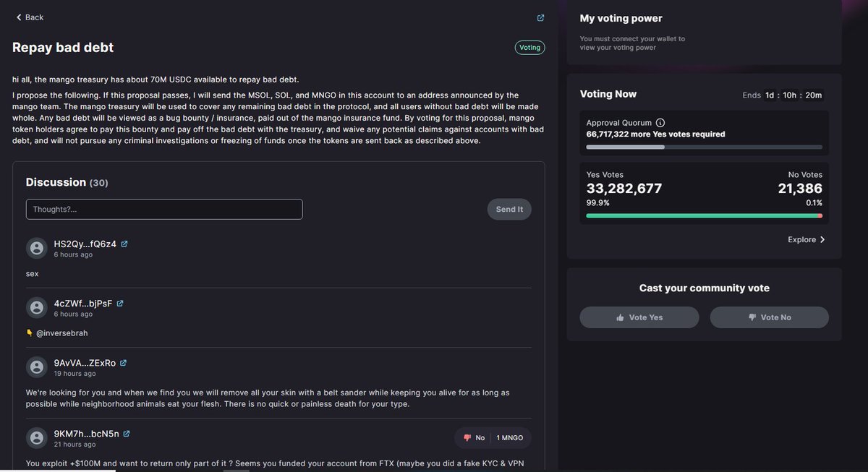This screenshot has height=472, width=868.
Task: Click thumbs-up icon in Vote Yes button
Action: (x=620, y=317)
